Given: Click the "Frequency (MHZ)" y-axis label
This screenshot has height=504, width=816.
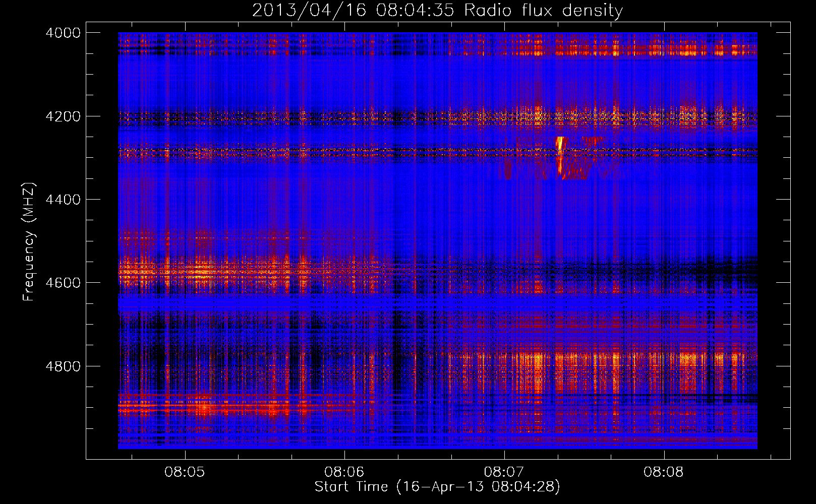Looking at the screenshot, I should tap(29, 242).
